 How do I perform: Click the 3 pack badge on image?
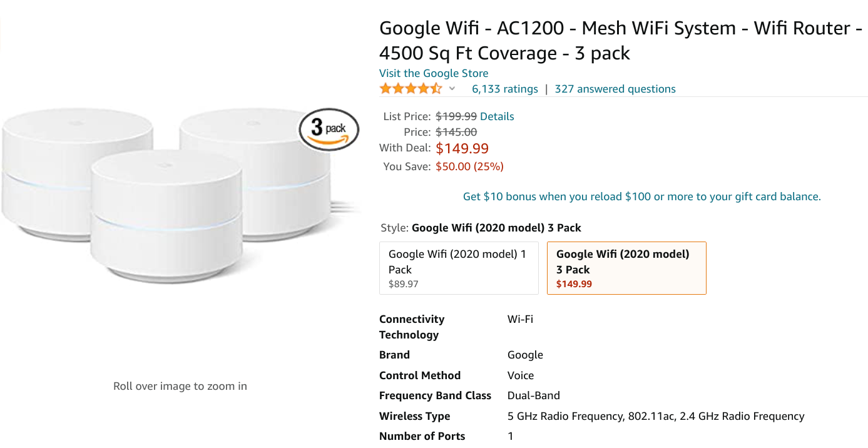[x=330, y=128]
